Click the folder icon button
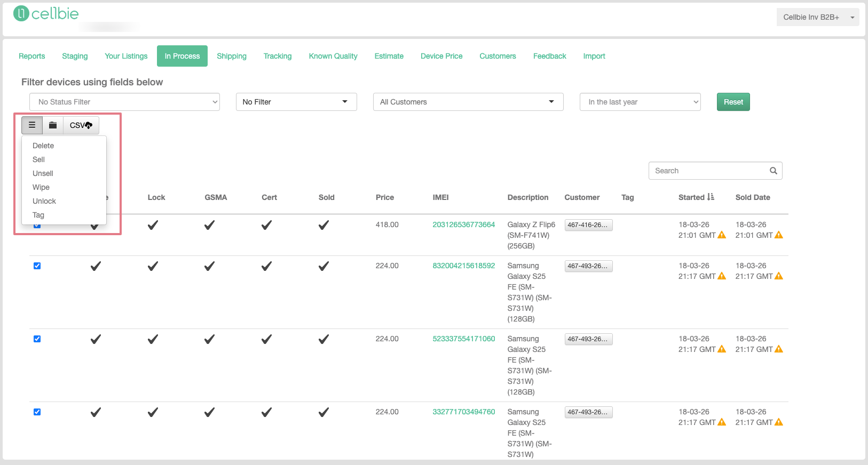This screenshot has height=465, width=868. [53, 125]
